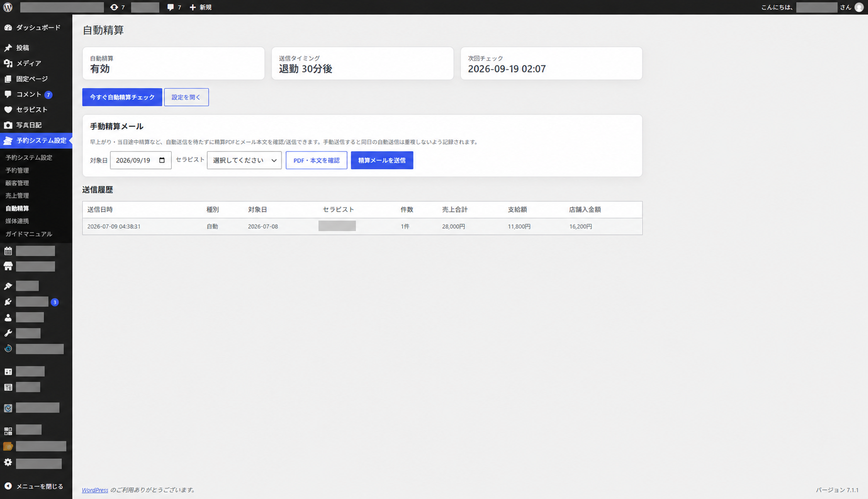
Task: Click the camera icon for 写真日記
Action: (8, 125)
